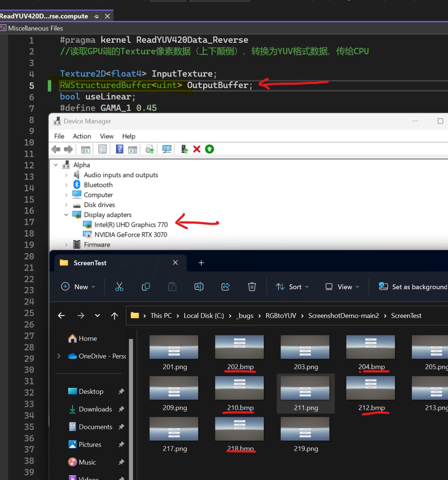Click the red X Uninstall device icon
Viewport: 448px width, 480px height.
197,149
